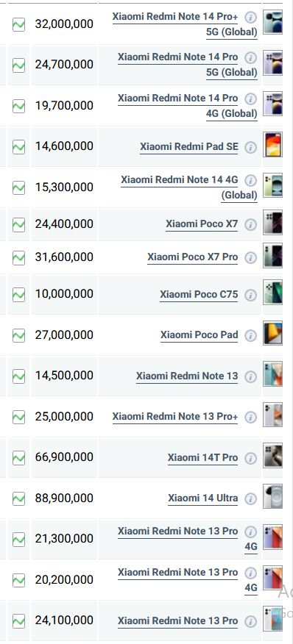Click info icon beside Xiaomi Poco X7 Pro

(x=250, y=257)
